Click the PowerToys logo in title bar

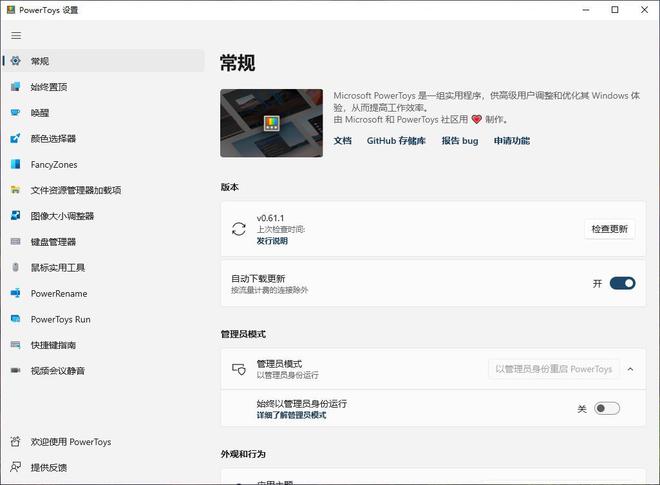click(11, 10)
